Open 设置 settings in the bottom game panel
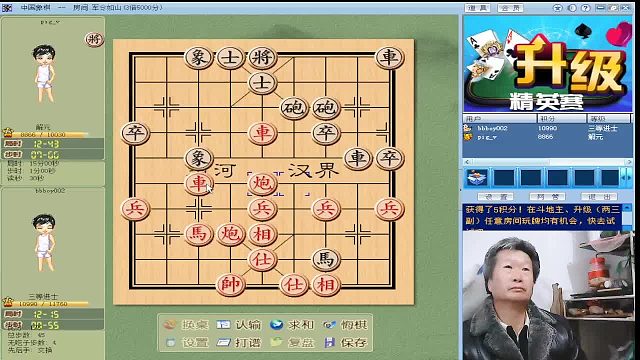The image size is (640, 360). coord(187,342)
